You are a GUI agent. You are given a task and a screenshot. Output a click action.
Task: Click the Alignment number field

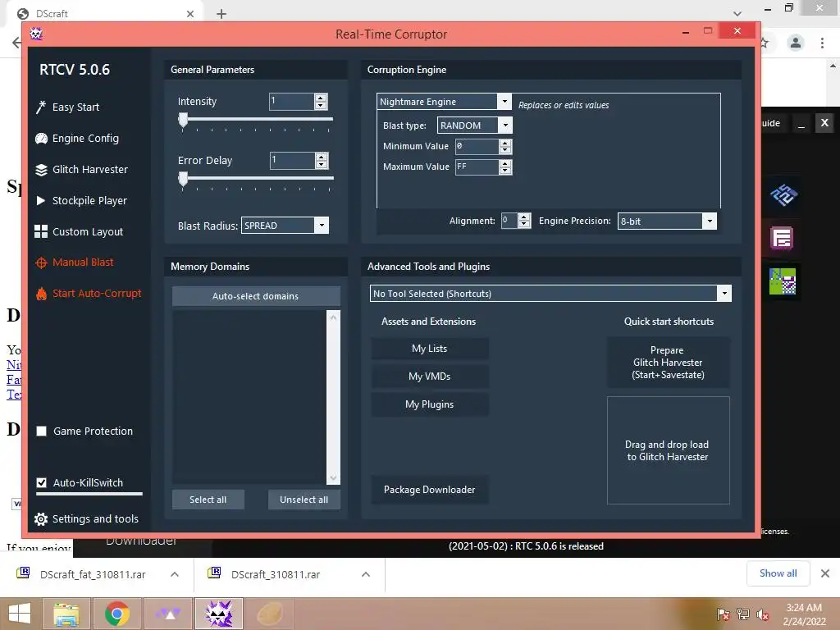pos(509,220)
